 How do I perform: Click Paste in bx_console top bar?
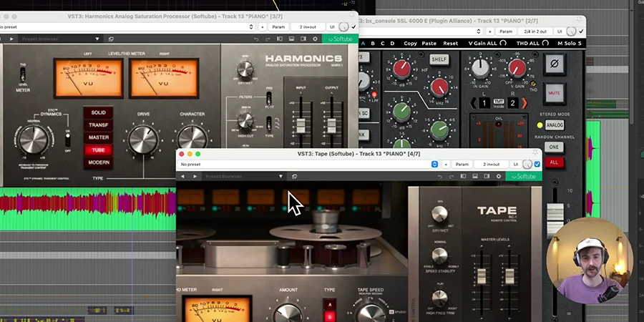[x=429, y=43]
